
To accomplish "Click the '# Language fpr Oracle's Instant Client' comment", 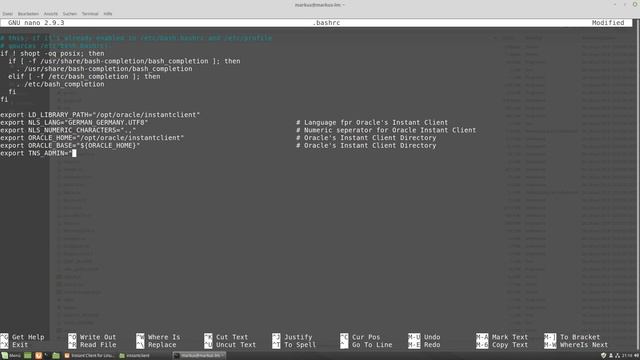I will tap(372, 122).
